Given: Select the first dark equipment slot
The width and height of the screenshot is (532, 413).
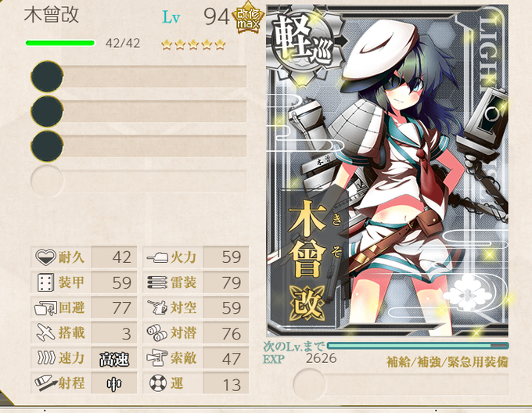Looking at the screenshot, I should coord(138,77).
